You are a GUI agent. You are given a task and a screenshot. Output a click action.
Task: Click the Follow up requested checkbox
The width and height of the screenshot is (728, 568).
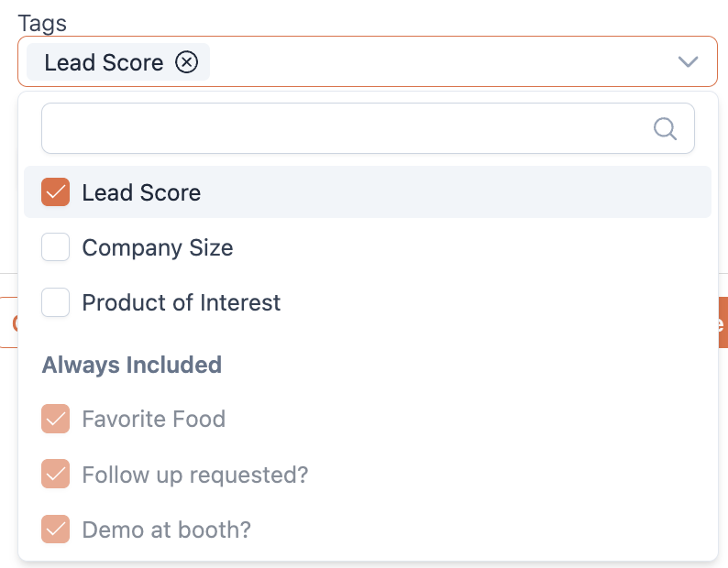[56, 475]
